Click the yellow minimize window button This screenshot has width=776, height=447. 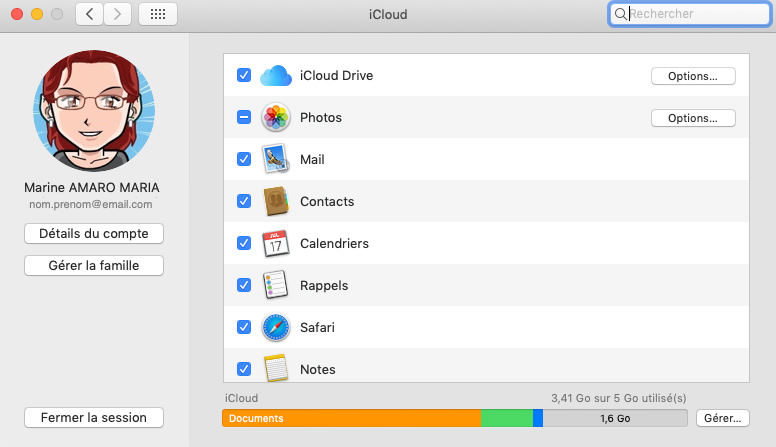pos(37,14)
